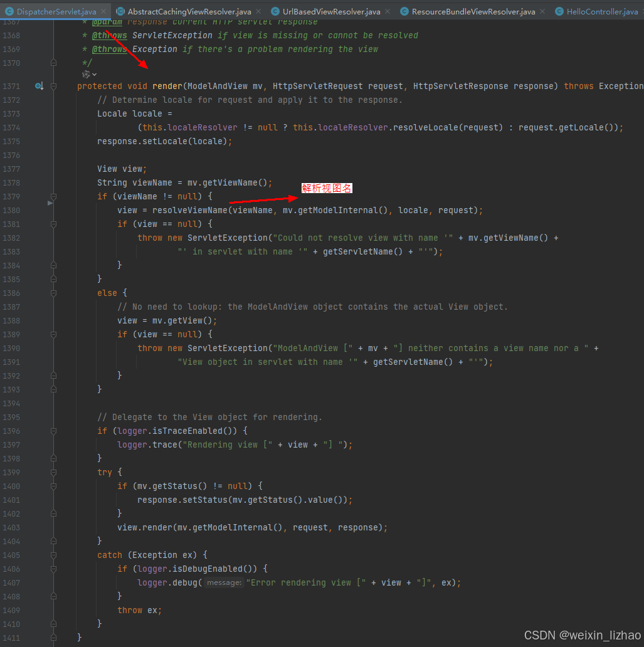Close the AbstractCachingViewResolver.java tab
The height and width of the screenshot is (647, 644).
258,11
